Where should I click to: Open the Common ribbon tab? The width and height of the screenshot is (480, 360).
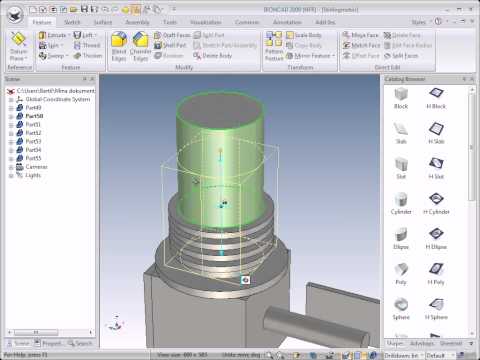[247, 22]
